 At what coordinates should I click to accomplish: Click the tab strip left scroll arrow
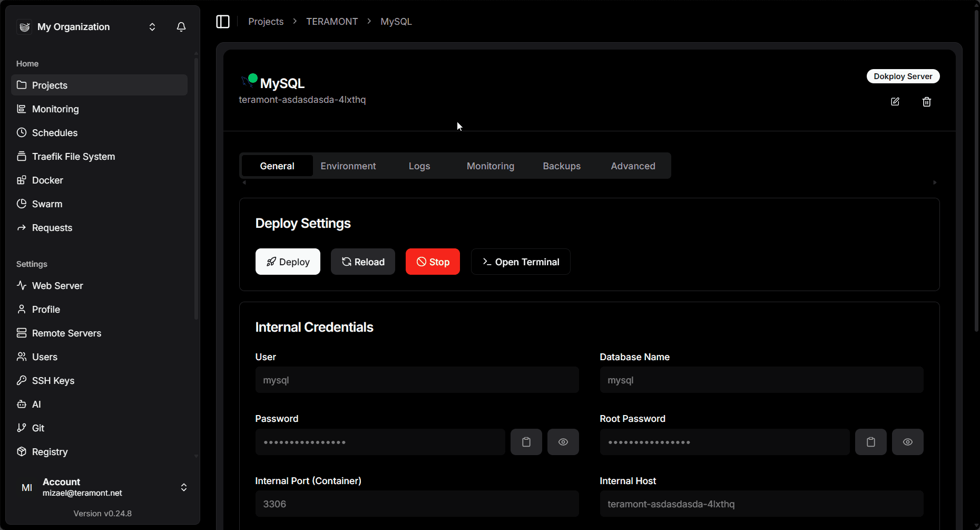[244, 182]
